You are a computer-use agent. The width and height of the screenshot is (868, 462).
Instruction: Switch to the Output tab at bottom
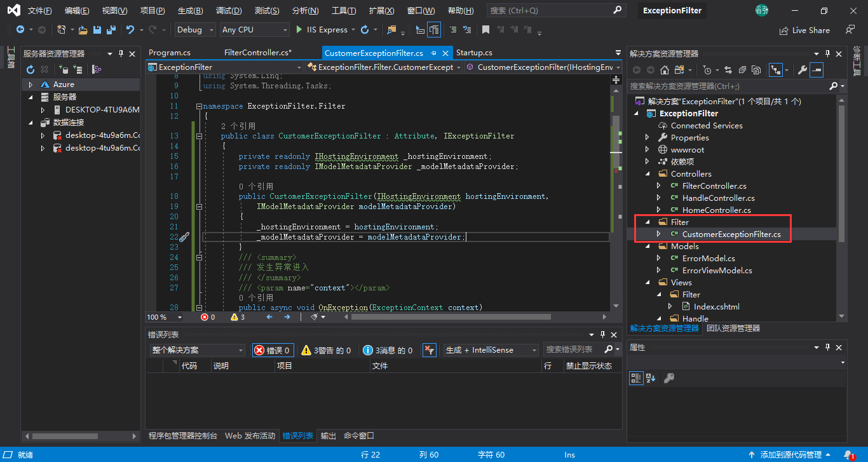(x=328, y=436)
